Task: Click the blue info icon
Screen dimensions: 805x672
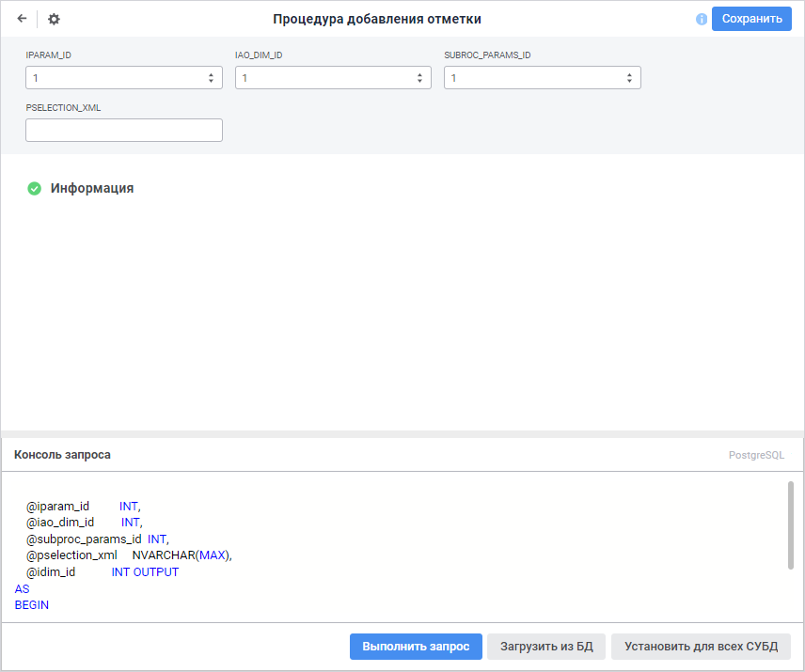Action: pos(701,19)
